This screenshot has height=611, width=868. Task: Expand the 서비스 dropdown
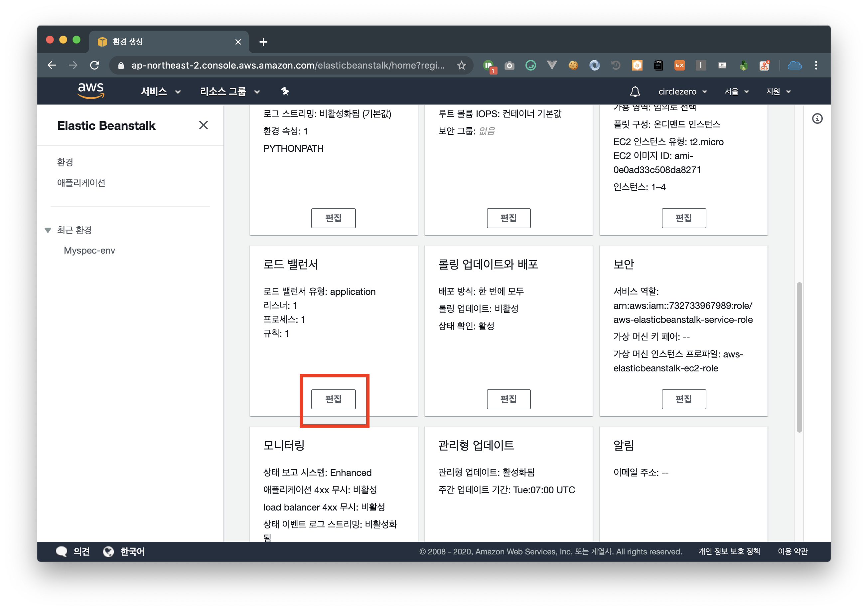coord(161,92)
